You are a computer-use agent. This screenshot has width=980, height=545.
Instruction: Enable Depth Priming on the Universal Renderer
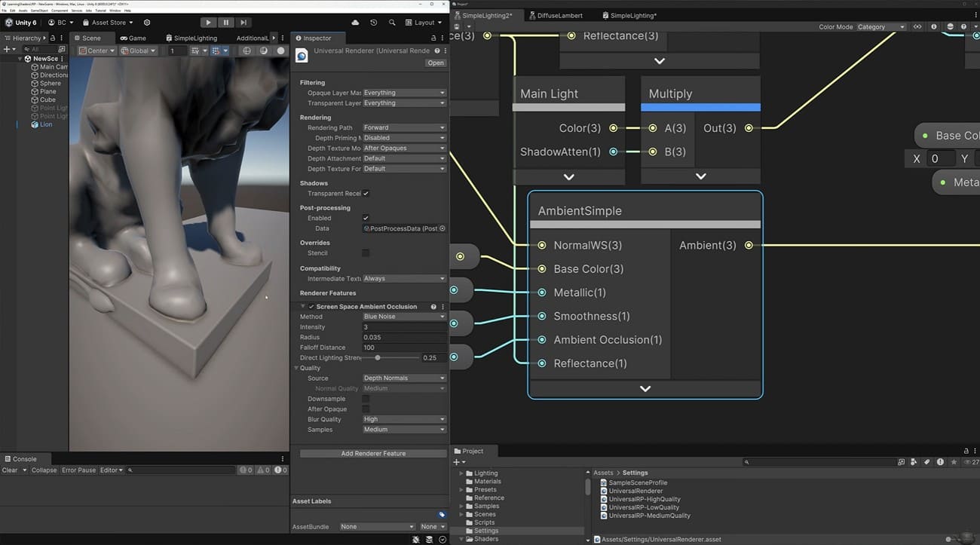tap(404, 137)
